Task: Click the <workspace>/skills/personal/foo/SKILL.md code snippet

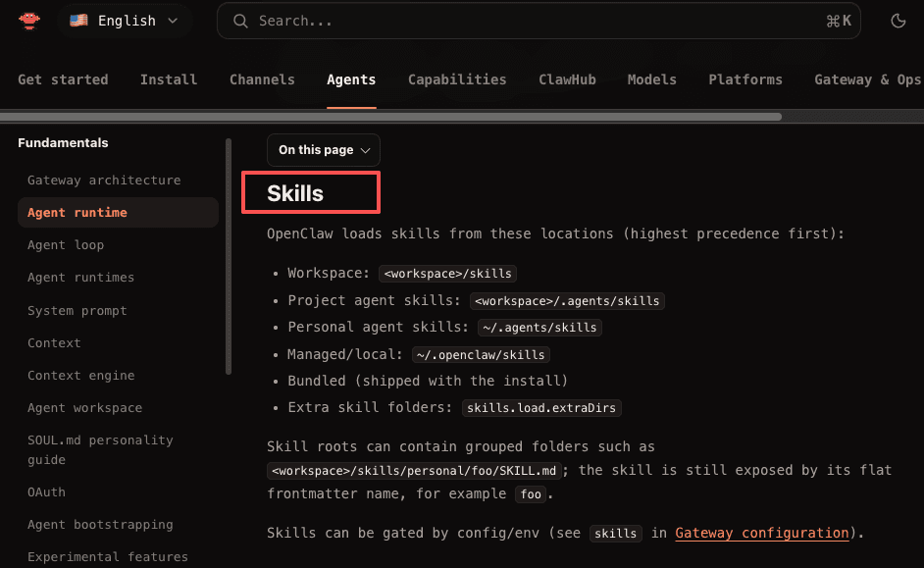Action: [x=414, y=471]
